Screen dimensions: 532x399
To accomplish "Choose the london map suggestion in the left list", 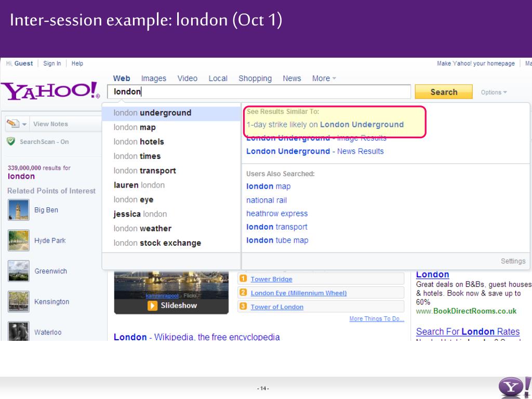I will pos(171,128).
